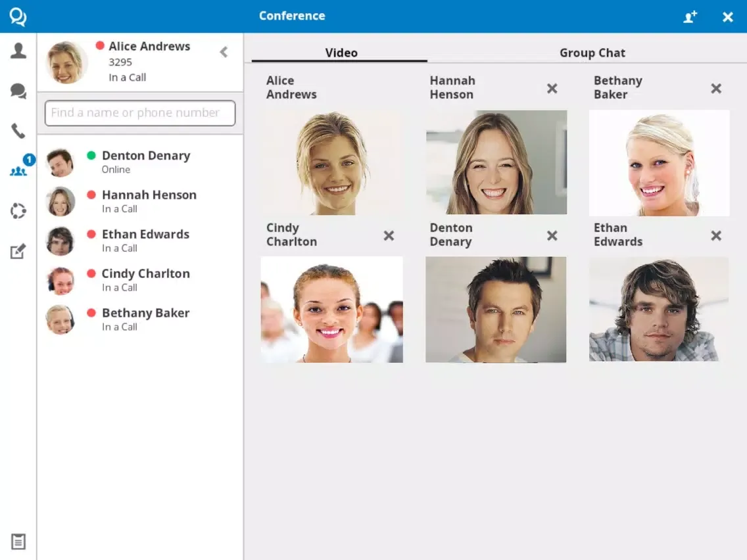
Task: Select Ethan Edwards video tile
Action: pos(659,310)
